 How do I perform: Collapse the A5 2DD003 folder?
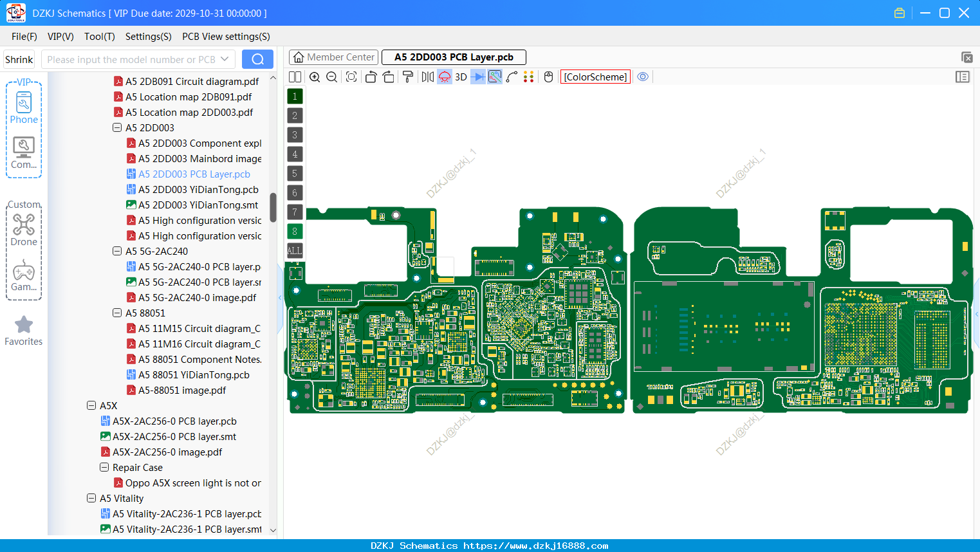(117, 127)
